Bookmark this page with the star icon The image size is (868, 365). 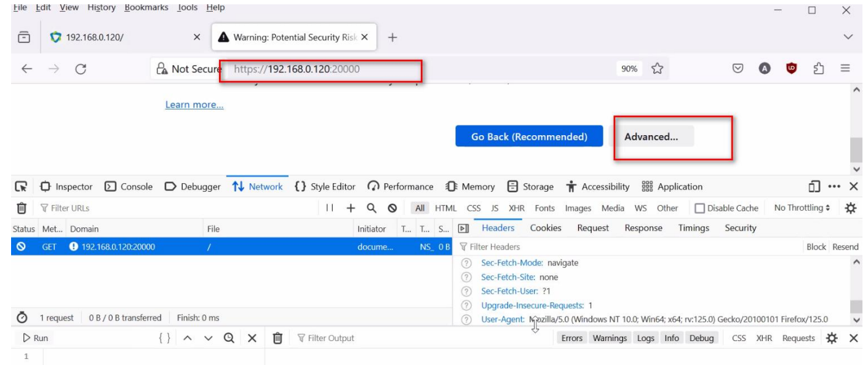pyautogui.click(x=657, y=69)
